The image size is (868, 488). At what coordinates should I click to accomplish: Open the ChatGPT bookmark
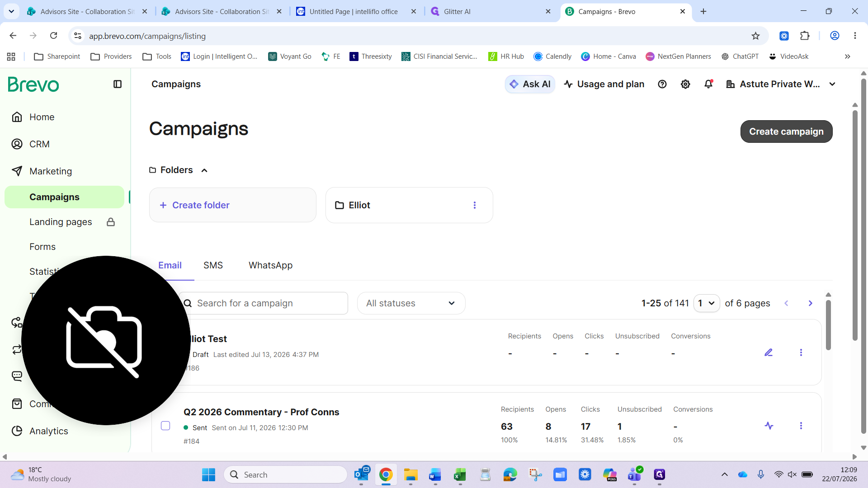[x=740, y=56]
